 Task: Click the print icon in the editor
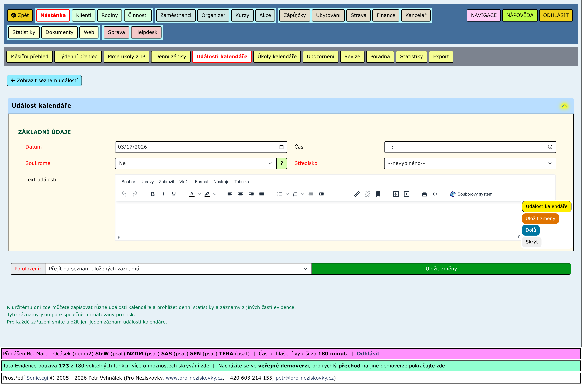pyautogui.click(x=425, y=194)
